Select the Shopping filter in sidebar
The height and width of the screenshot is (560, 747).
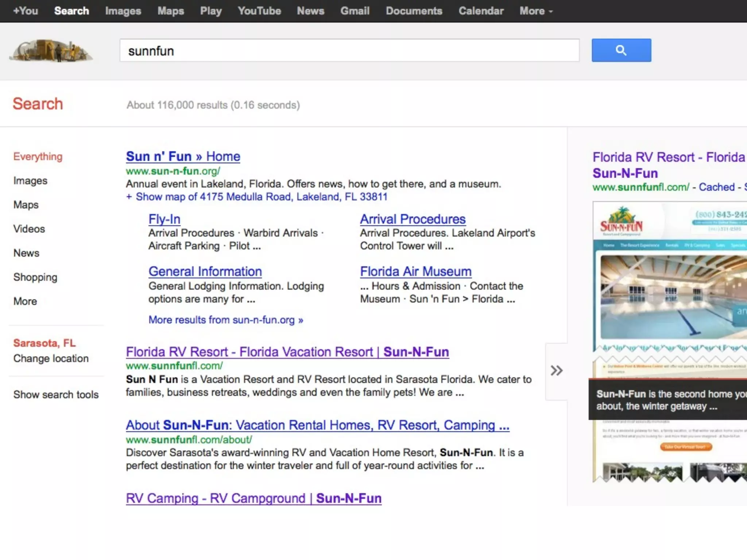coord(35,277)
